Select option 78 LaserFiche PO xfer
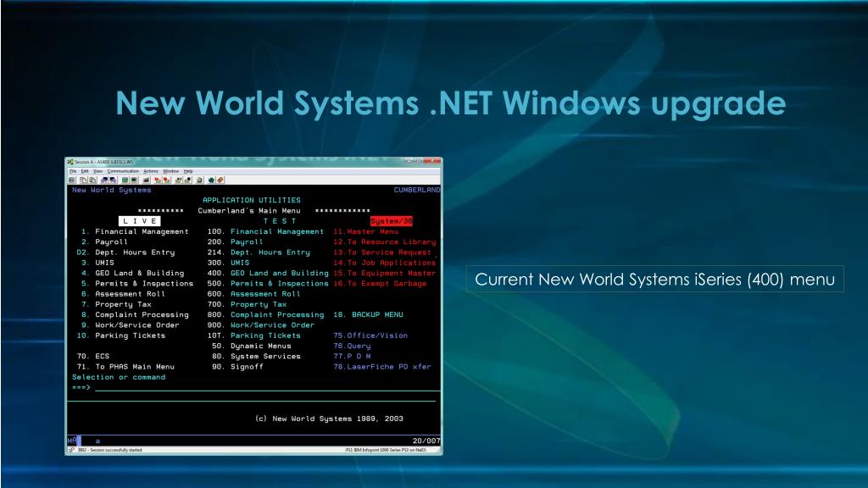Screen dimensions: 868x488 (382, 366)
